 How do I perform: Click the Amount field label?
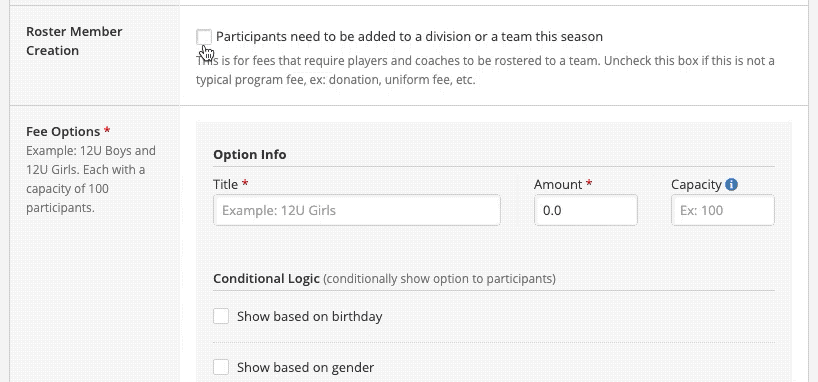[x=558, y=184]
